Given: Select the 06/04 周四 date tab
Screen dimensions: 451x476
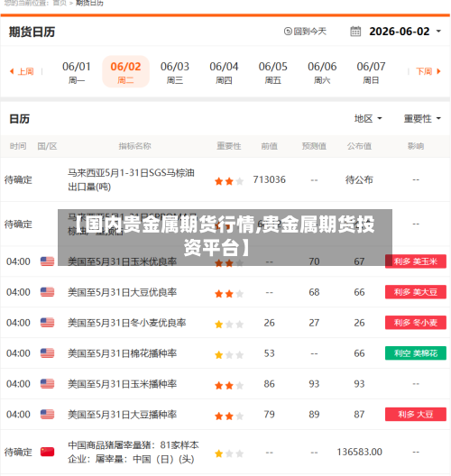Looking at the screenshot, I should click(224, 72).
